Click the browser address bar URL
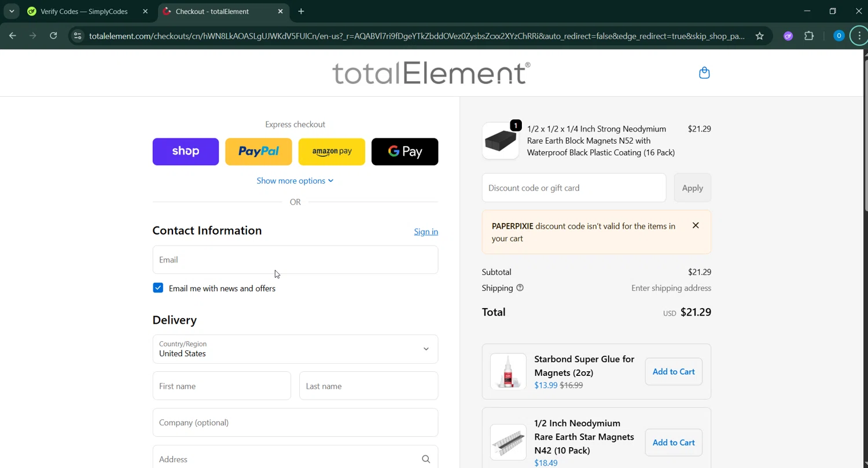The width and height of the screenshot is (868, 468). [x=417, y=36]
